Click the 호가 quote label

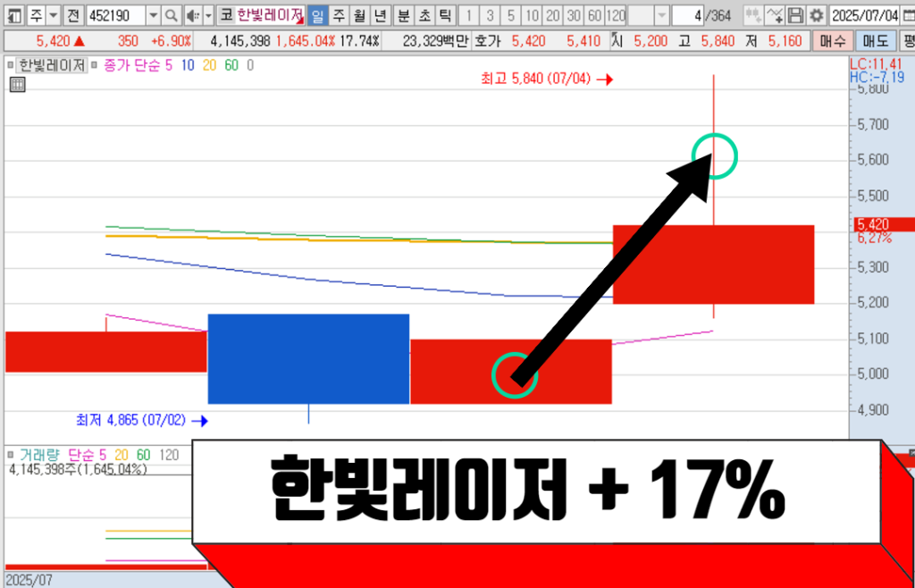coord(488,41)
